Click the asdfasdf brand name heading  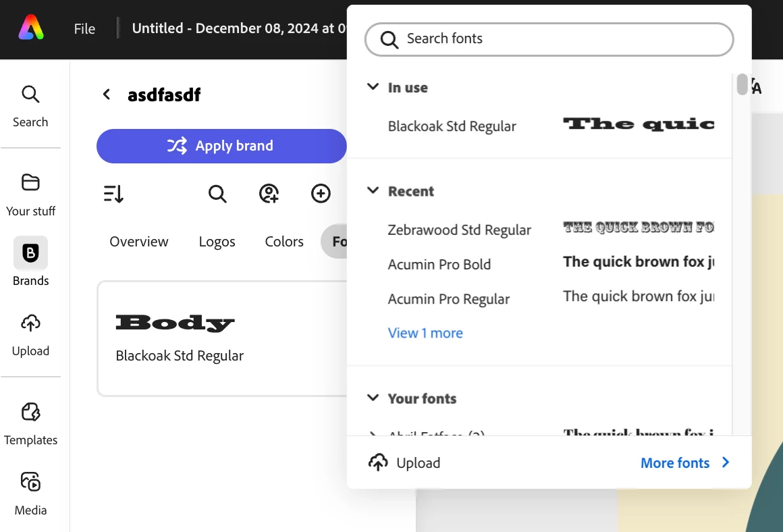[x=164, y=95]
